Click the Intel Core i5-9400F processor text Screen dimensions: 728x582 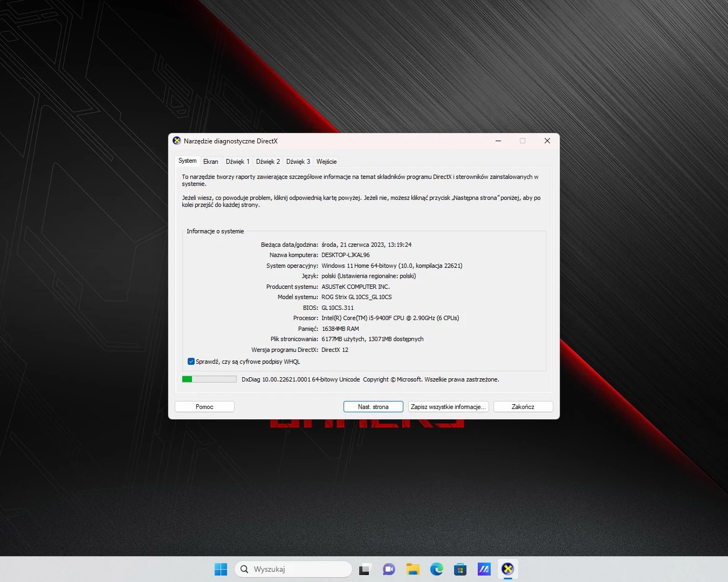pyautogui.click(x=390, y=318)
